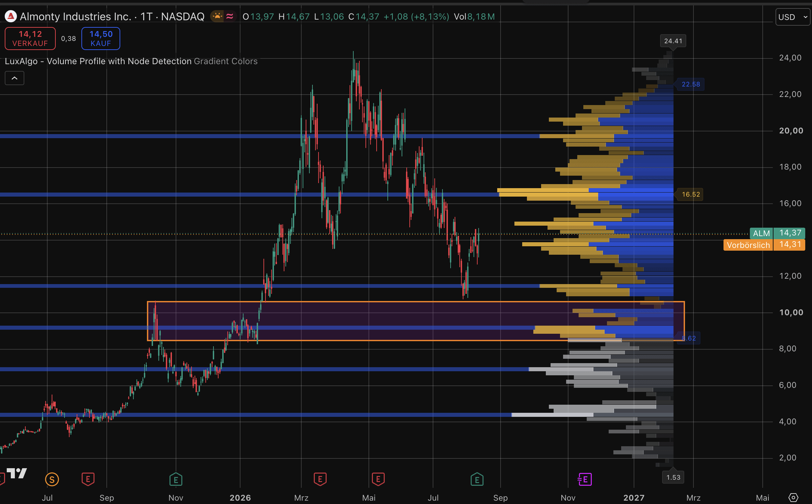Screen dimensions: 812x504
Task: Click the 18,00 price axis label
Action: pos(790,167)
